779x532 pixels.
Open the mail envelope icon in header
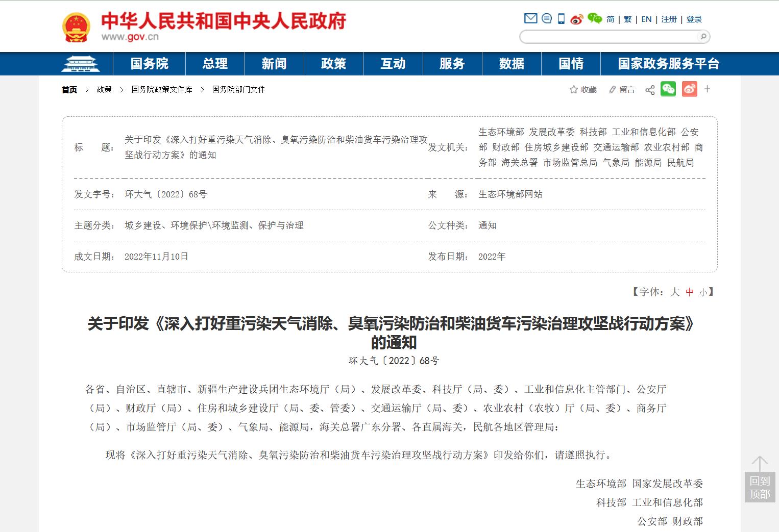[531, 19]
